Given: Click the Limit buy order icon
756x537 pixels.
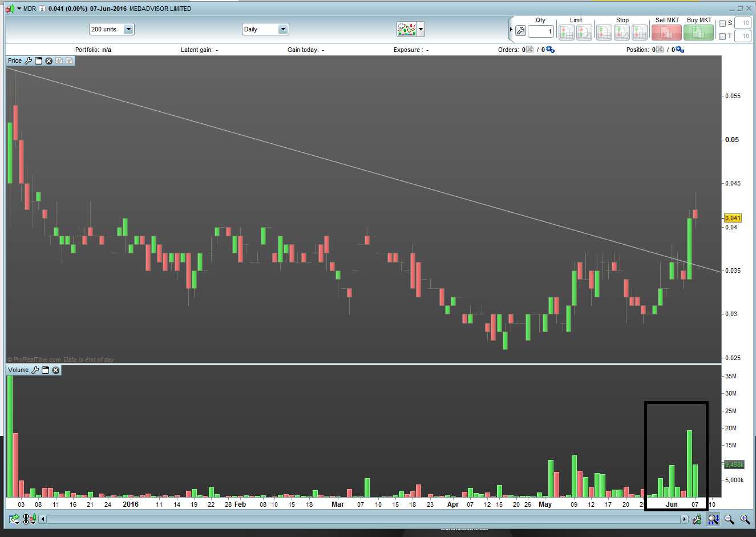Looking at the screenshot, I should 566,32.
